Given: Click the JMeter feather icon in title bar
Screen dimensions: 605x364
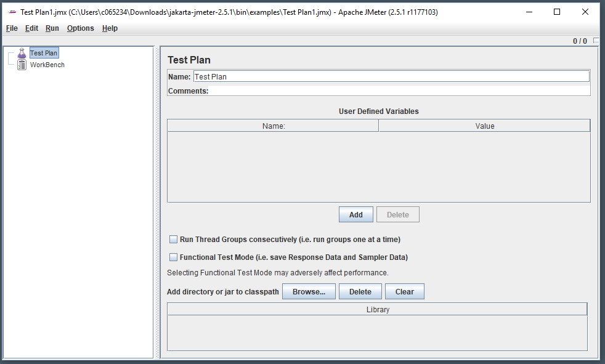Looking at the screenshot, I should coord(12,12).
